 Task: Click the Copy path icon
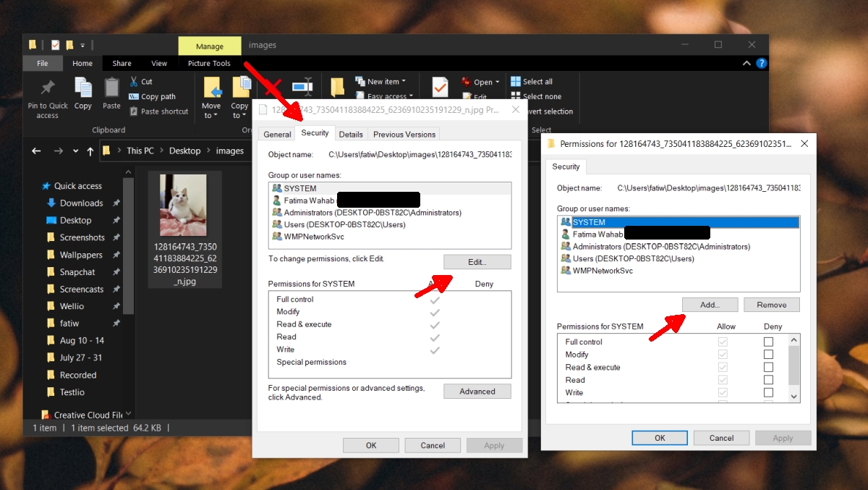click(x=135, y=96)
